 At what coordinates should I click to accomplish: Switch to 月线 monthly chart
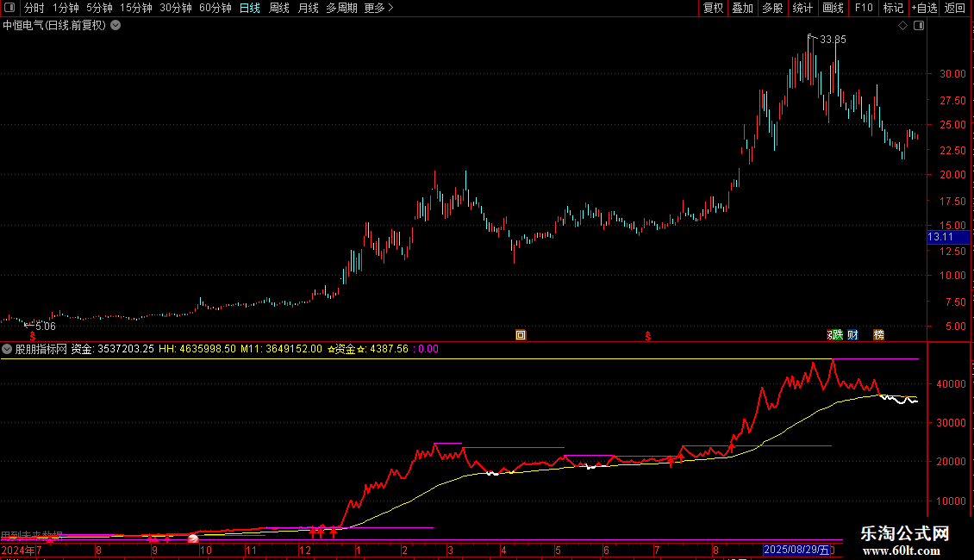308,8
